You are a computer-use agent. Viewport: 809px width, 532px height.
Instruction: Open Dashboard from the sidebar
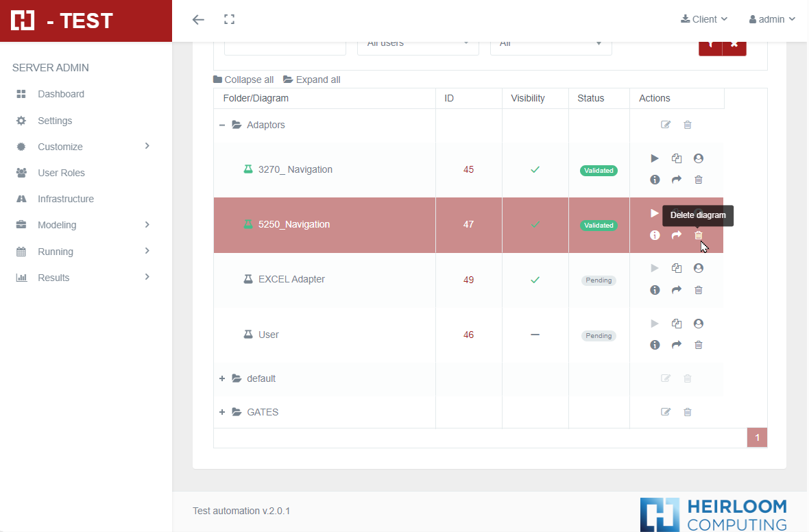(61, 94)
